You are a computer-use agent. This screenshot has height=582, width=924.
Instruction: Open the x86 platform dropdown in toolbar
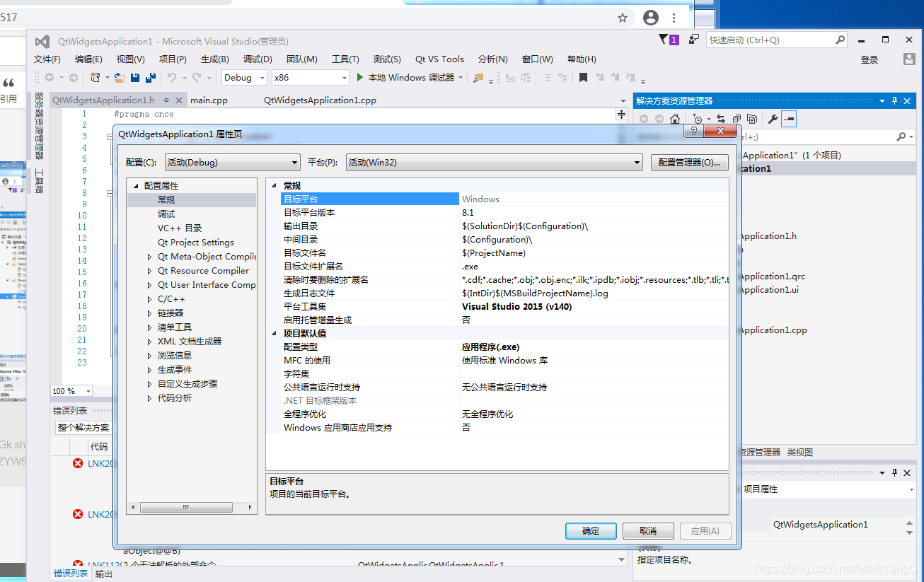[311, 78]
